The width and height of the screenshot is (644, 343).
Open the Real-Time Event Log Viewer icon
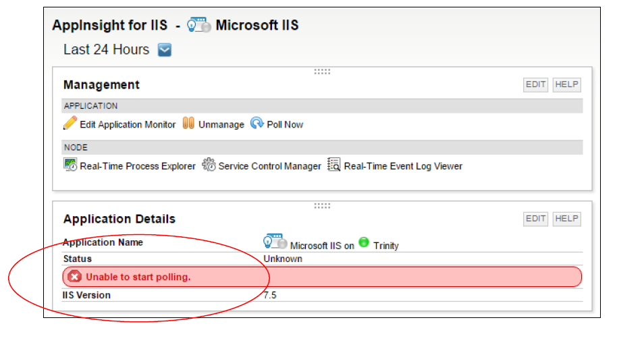pos(334,164)
